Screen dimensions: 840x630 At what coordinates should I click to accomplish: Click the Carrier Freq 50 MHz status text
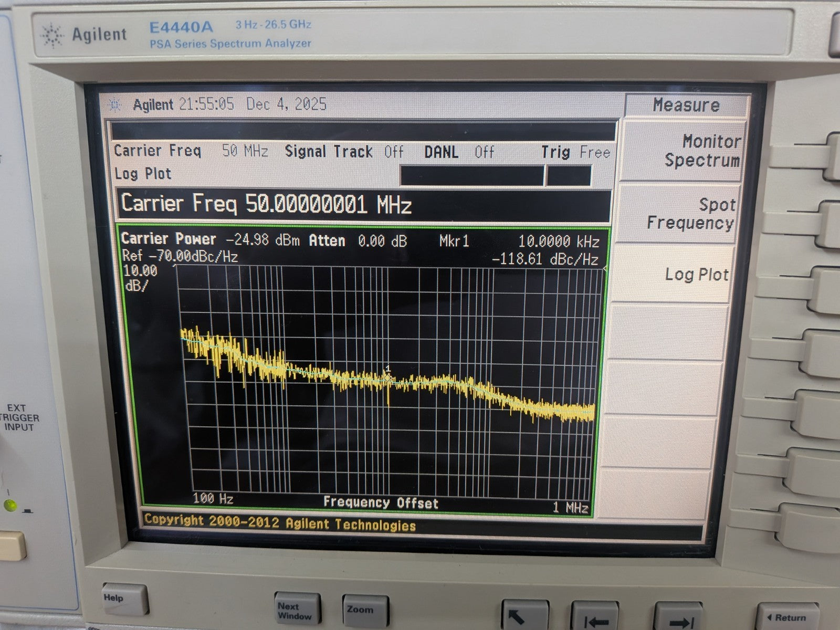click(x=191, y=151)
